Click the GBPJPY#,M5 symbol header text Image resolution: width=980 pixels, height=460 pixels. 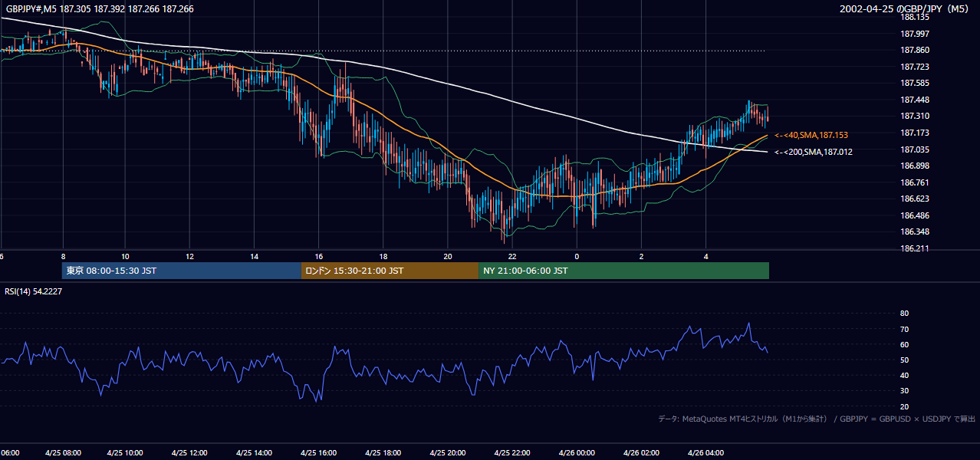click(100, 9)
